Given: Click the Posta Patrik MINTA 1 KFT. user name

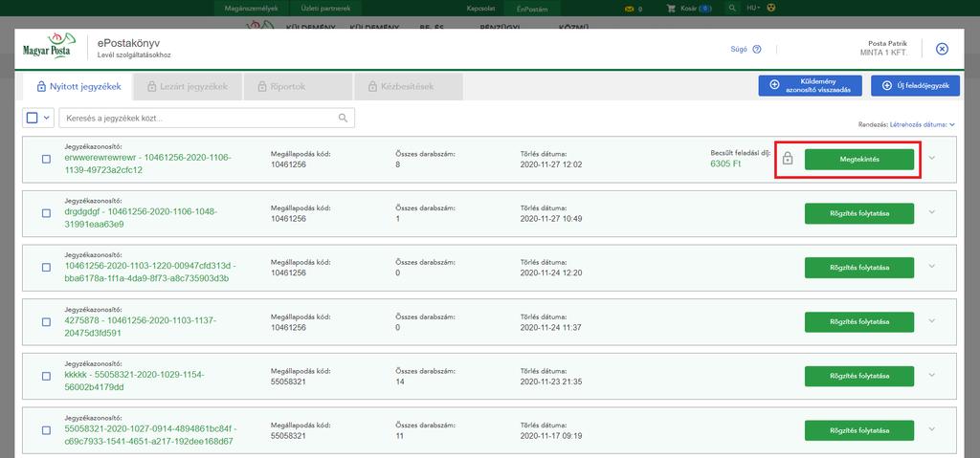Looking at the screenshot, I should [883, 48].
